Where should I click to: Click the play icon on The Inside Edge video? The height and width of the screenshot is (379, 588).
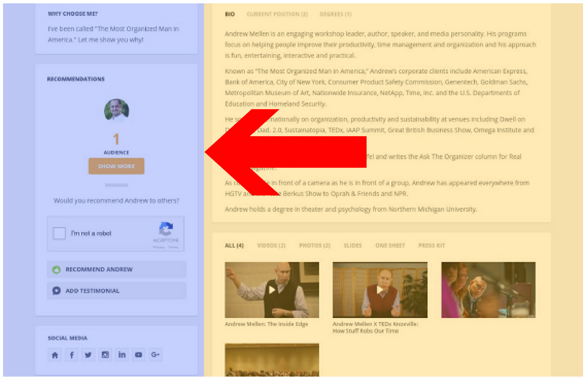(x=271, y=289)
